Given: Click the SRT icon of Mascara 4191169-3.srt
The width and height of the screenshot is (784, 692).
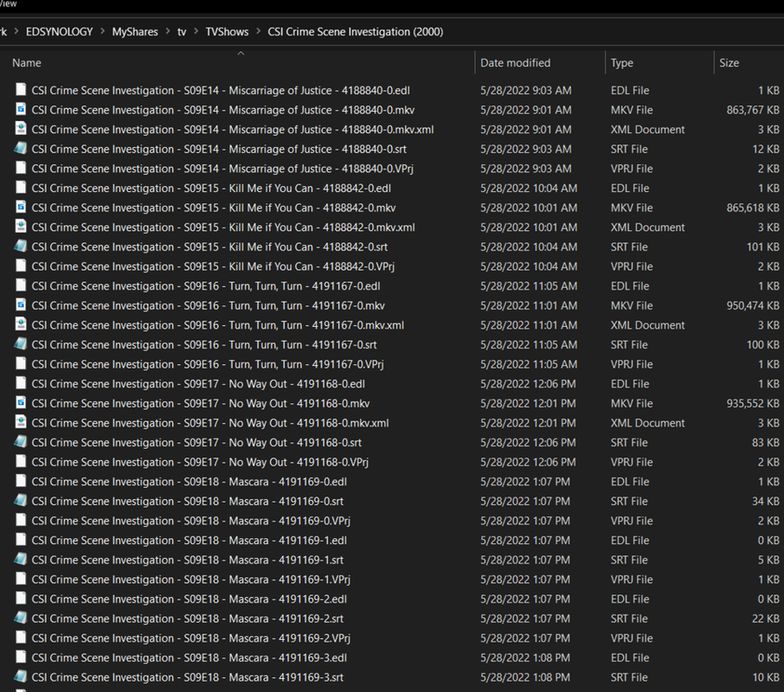Looking at the screenshot, I should [x=21, y=677].
